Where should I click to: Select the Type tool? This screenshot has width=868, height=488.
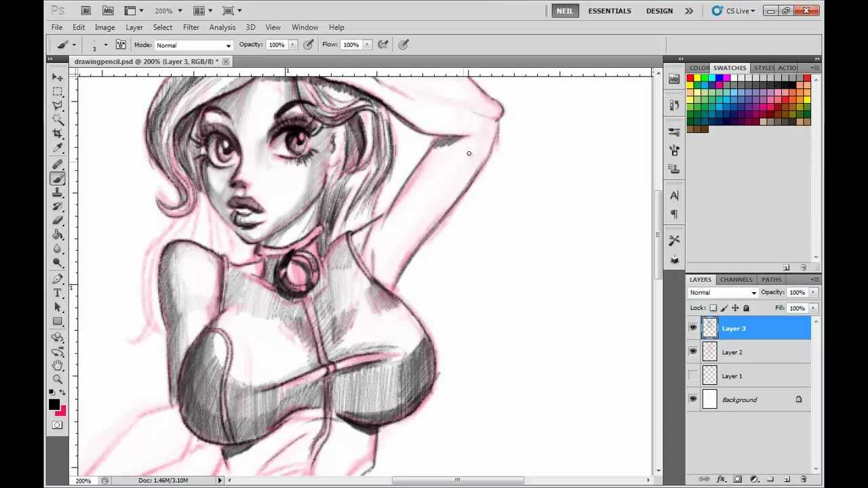click(x=58, y=293)
